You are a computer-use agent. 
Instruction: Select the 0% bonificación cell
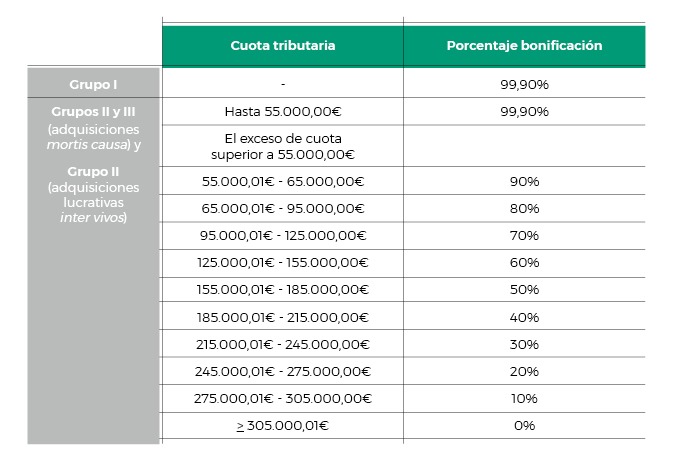click(x=524, y=425)
